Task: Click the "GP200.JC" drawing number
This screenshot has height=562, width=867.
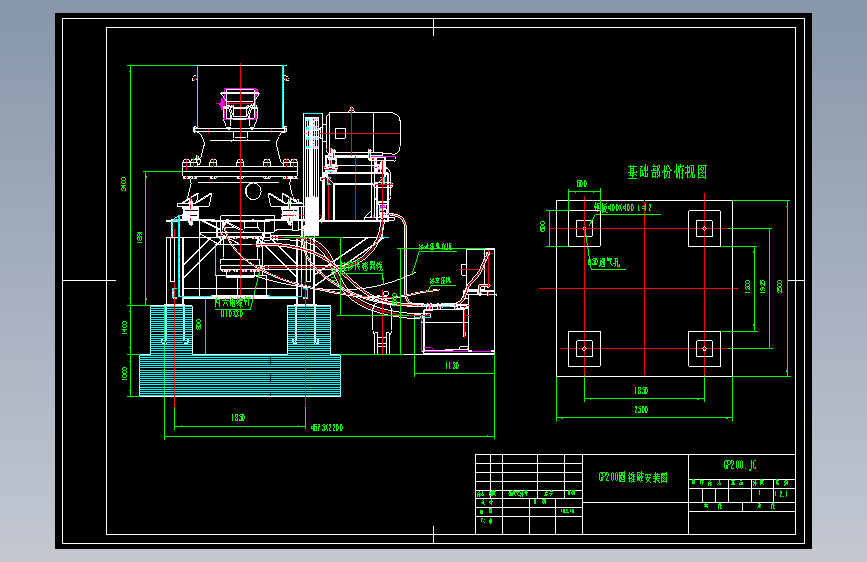Action: (740, 465)
